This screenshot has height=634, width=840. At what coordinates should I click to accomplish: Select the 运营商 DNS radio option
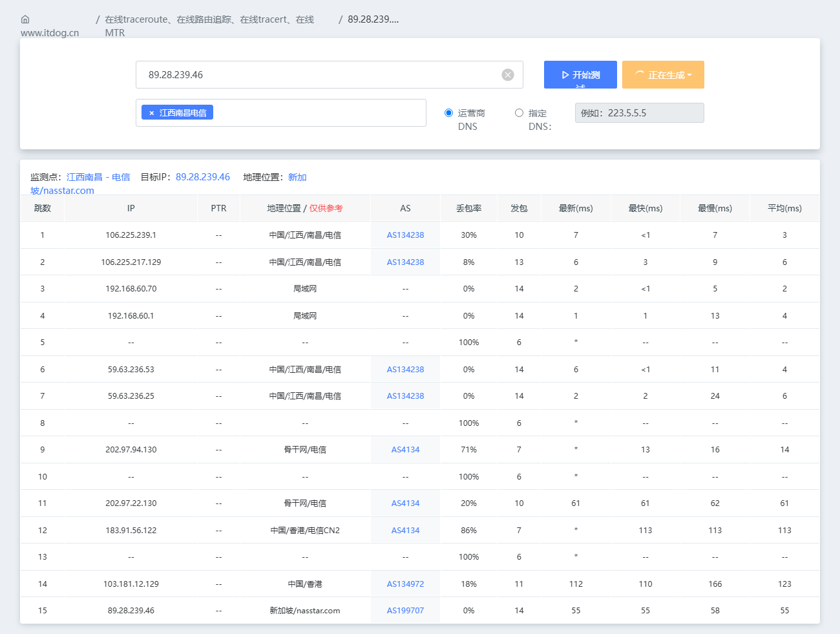pos(448,113)
